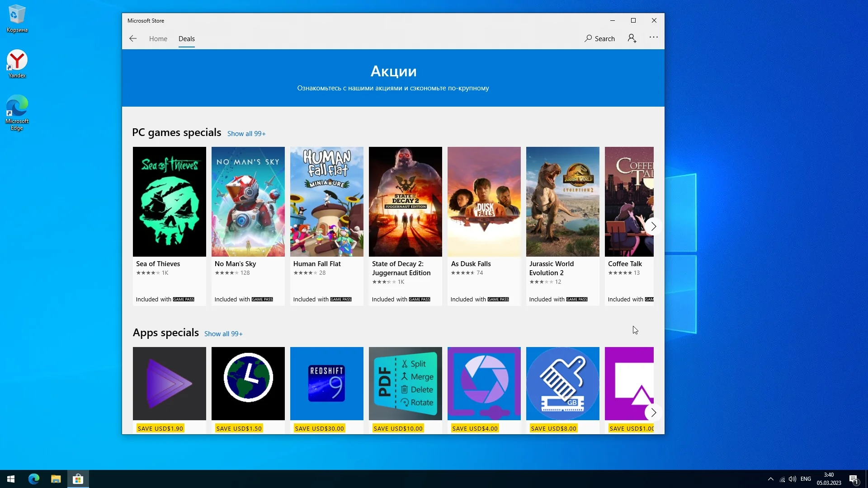Select the Deals tab

point(186,39)
